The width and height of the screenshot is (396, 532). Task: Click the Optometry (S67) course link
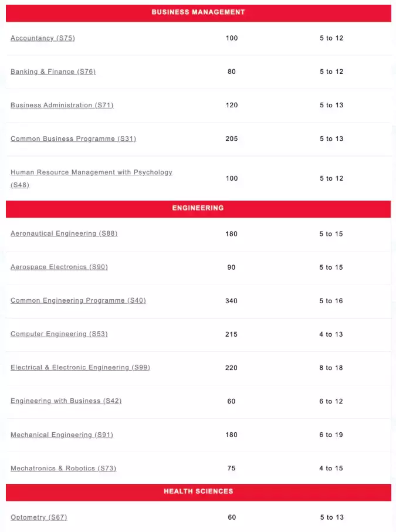pyautogui.click(x=39, y=517)
